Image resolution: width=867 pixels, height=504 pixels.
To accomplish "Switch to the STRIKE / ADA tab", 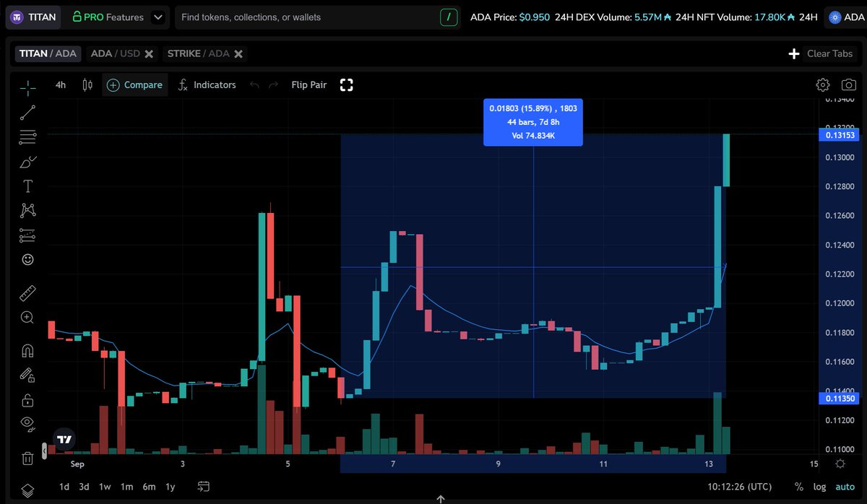I will coord(198,53).
